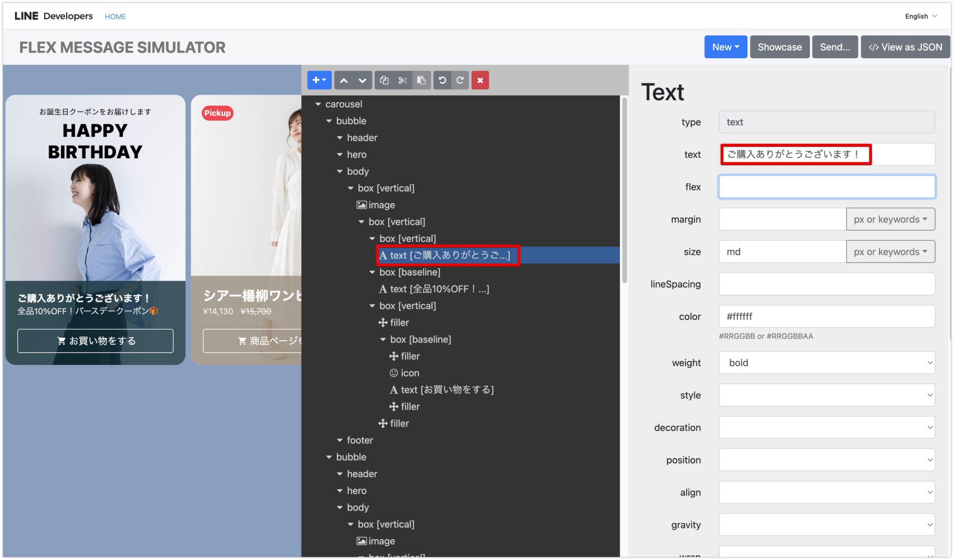Viewport: 954px width, 560px height.
Task: Redo the last change
Action: pyautogui.click(x=460, y=80)
